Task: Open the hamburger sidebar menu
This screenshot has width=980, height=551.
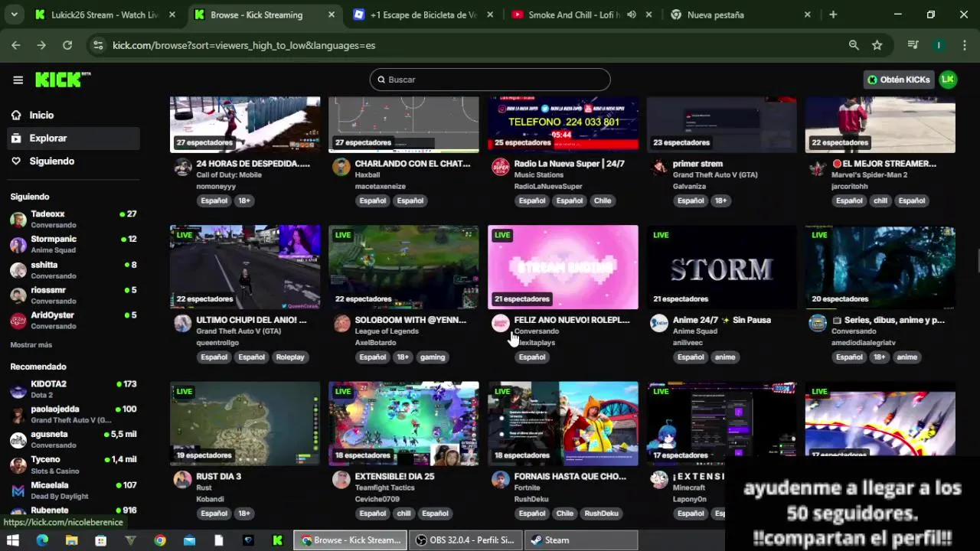Action: [x=18, y=80]
